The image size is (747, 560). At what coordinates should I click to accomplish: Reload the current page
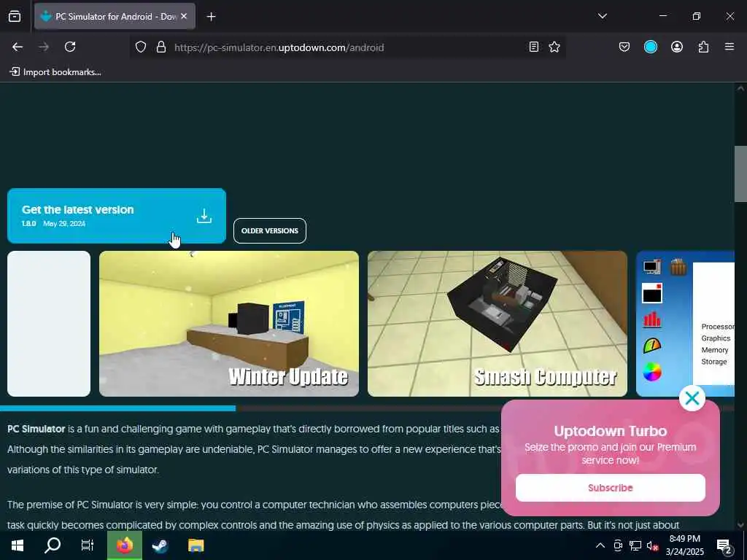click(x=70, y=47)
